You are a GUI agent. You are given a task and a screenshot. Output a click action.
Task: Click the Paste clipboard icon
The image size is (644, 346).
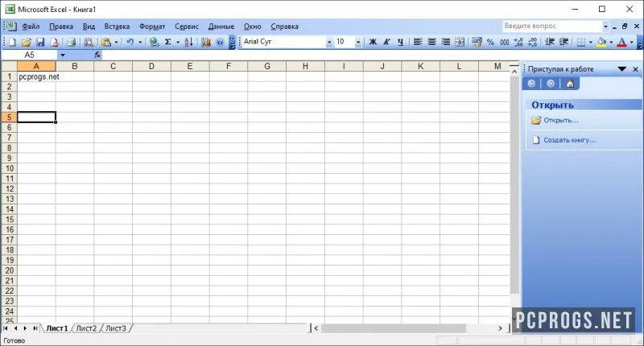coord(106,42)
